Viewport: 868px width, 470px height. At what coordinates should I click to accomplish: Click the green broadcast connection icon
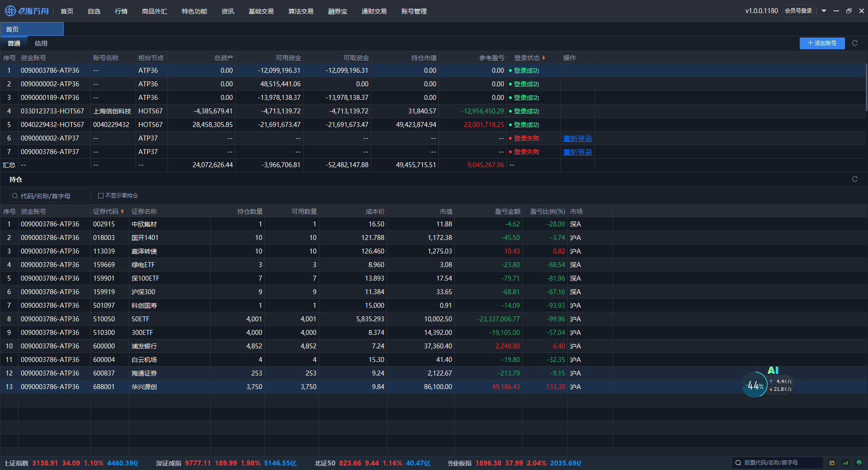click(859, 463)
